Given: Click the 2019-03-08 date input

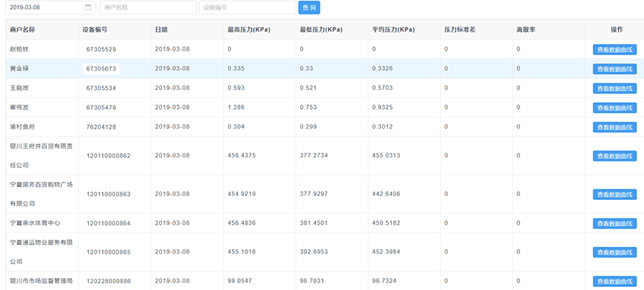Looking at the screenshot, I should (51, 8).
